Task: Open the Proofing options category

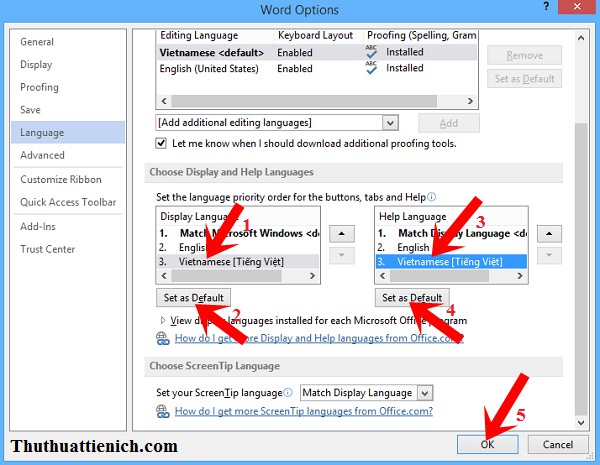Action: tap(39, 87)
